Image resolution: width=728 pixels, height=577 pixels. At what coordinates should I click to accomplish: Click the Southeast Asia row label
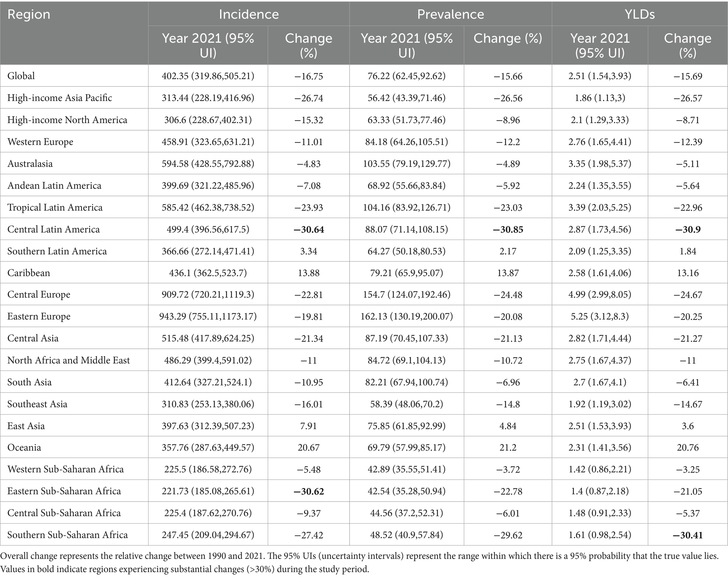[x=37, y=404]
